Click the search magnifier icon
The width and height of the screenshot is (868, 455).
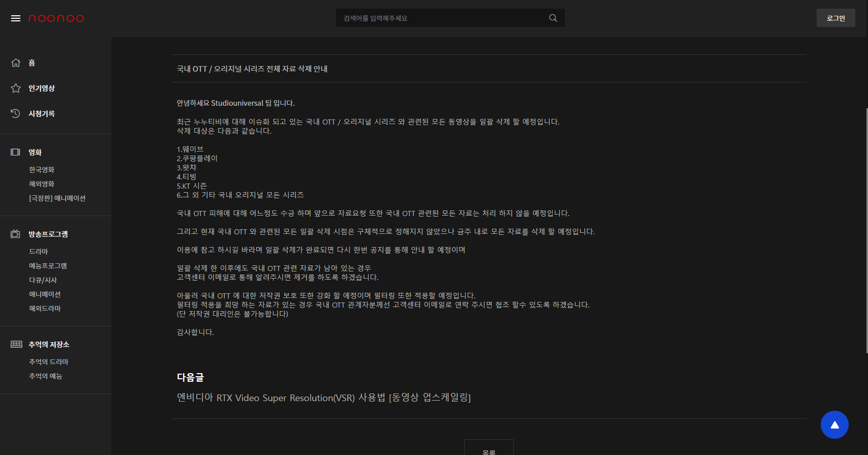click(553, 18)
